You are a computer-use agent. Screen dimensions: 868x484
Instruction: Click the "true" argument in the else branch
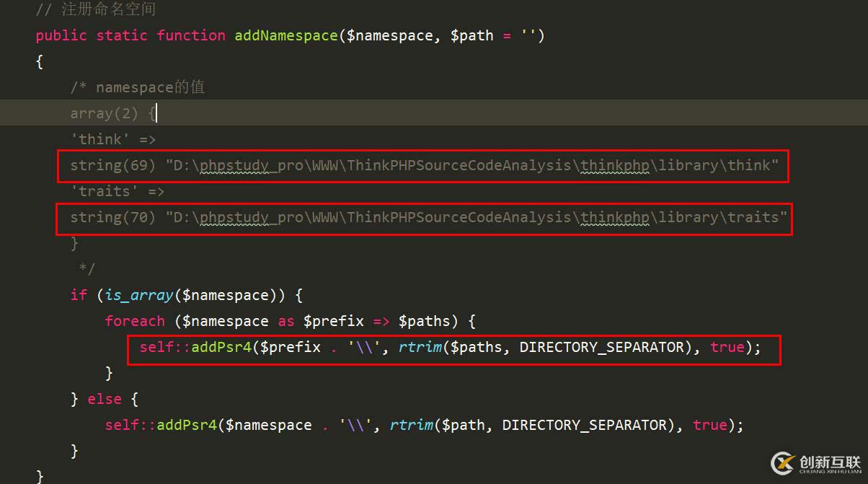[710, 425]
